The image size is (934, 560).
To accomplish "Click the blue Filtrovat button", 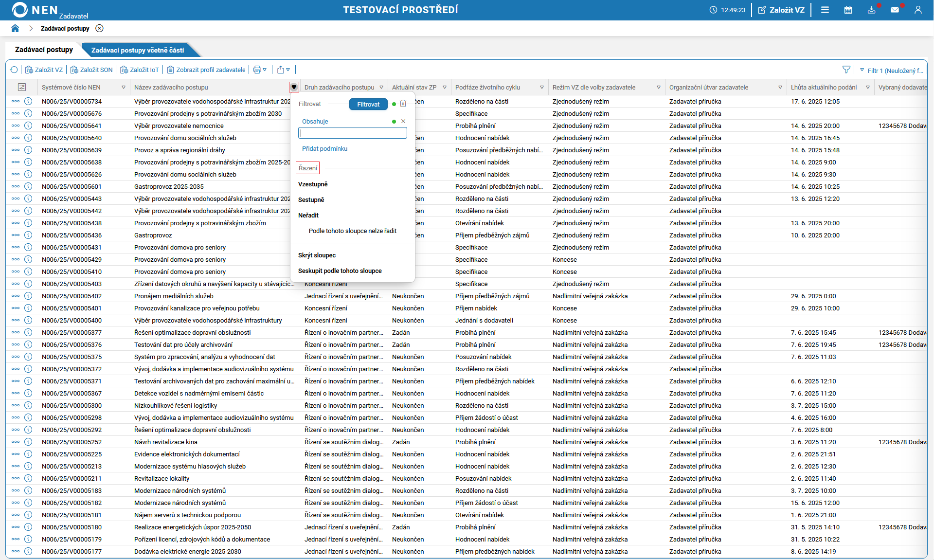I will pos(368,104).
